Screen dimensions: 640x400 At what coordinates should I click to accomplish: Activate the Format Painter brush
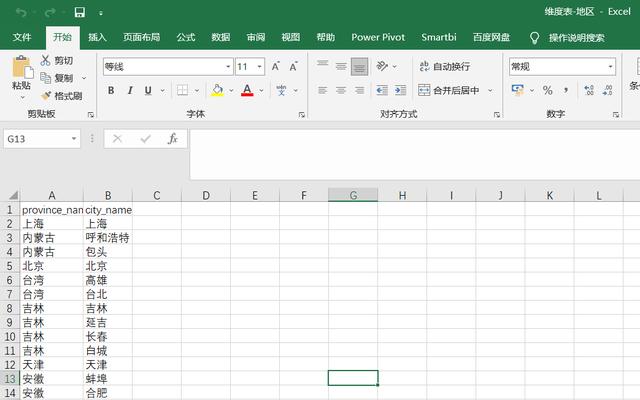[46, 96]
